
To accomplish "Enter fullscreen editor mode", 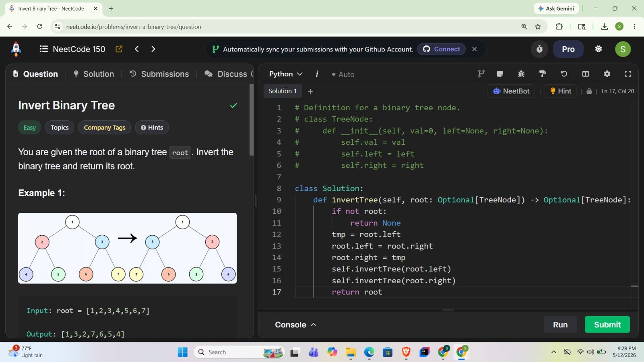I will 628,74.
